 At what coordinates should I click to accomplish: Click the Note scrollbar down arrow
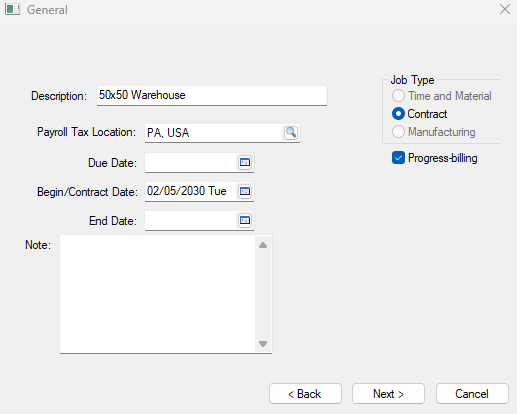tap(263, 344)
